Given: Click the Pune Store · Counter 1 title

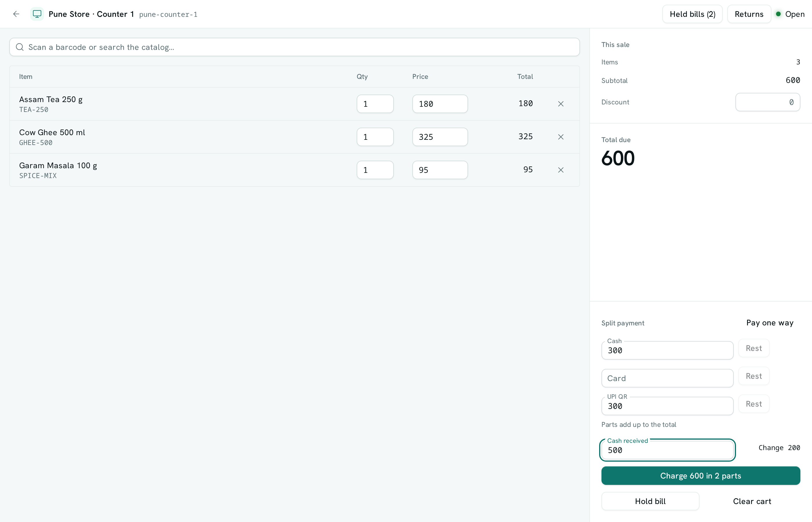Looking at the screenshot, I should 91,14.
